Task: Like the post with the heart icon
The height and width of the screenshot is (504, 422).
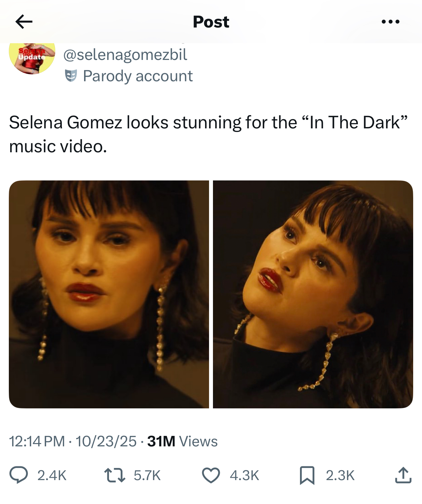Action: [x=211, y=475]
